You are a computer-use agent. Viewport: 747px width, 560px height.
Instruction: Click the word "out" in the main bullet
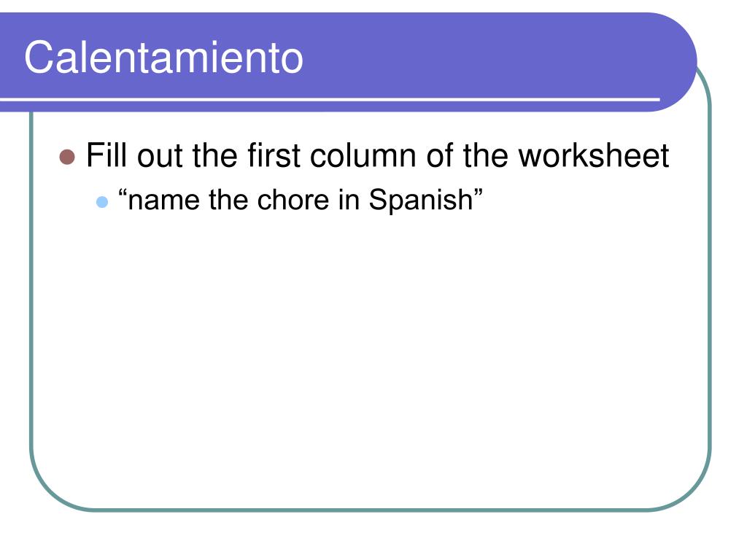(x=160, y=156)
